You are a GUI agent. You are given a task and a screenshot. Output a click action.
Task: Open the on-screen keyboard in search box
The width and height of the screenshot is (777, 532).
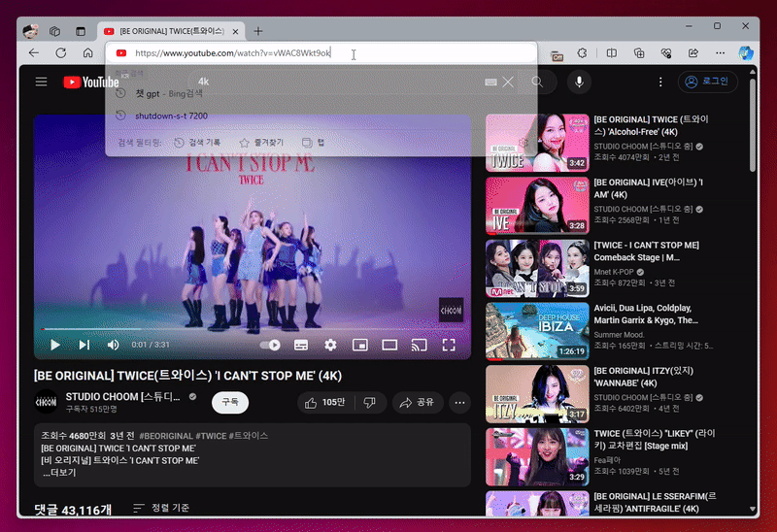(490, 83)
